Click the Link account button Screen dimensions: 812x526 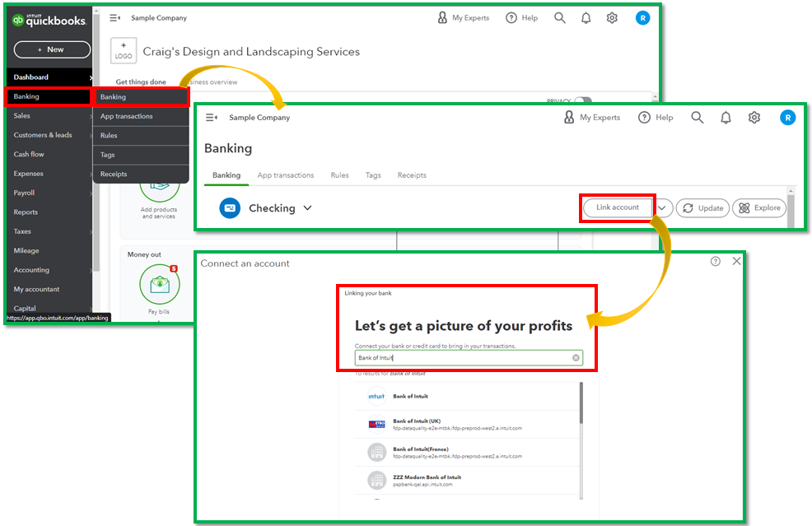click(x=618, y=207)
